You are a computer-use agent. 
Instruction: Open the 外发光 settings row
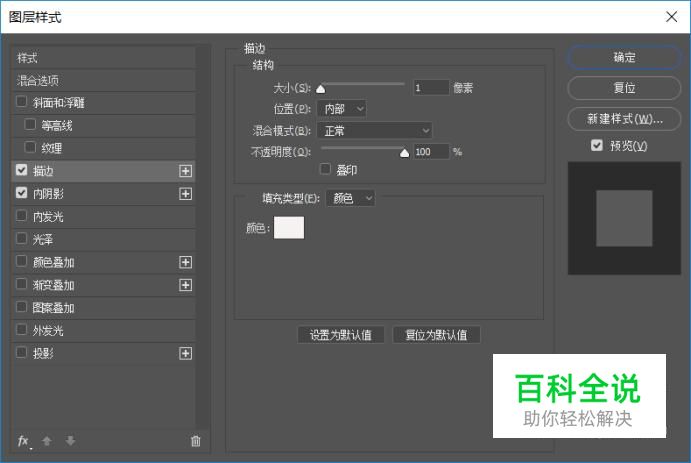point(103,330)
